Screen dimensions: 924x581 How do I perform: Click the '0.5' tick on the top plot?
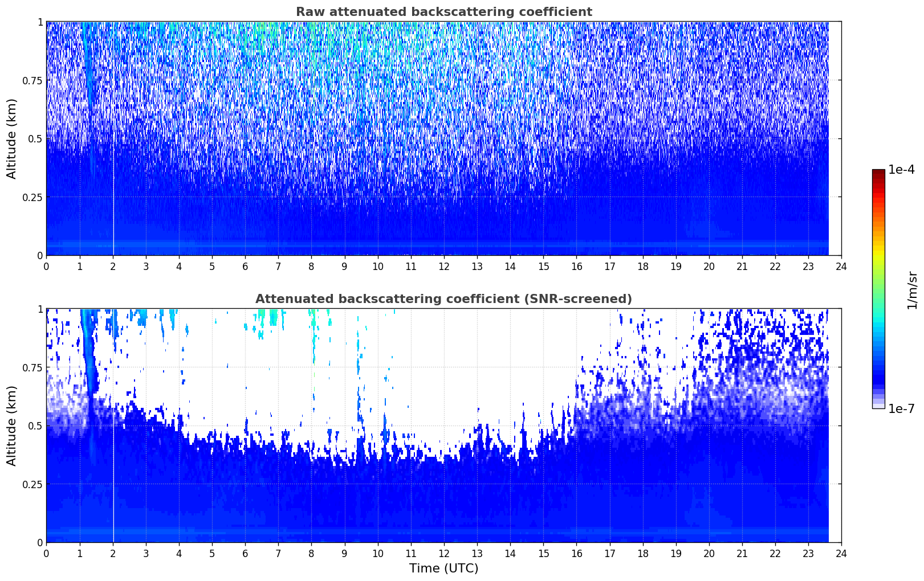(x=35, y=138)
